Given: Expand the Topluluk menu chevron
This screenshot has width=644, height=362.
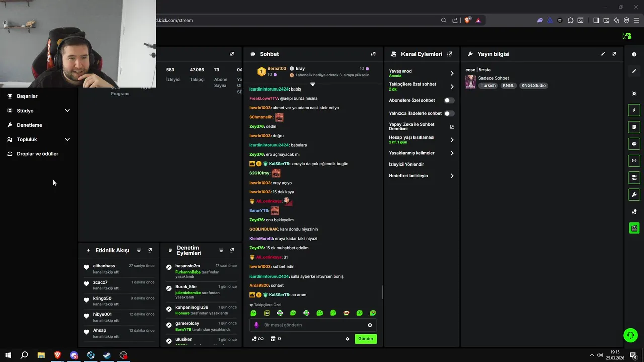Looking at the screenshot, I should click(67, 139).
